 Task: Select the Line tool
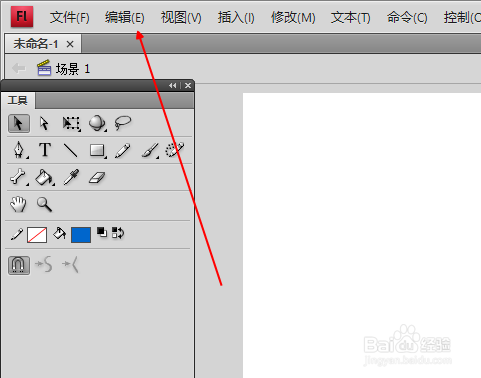[71, 150]
